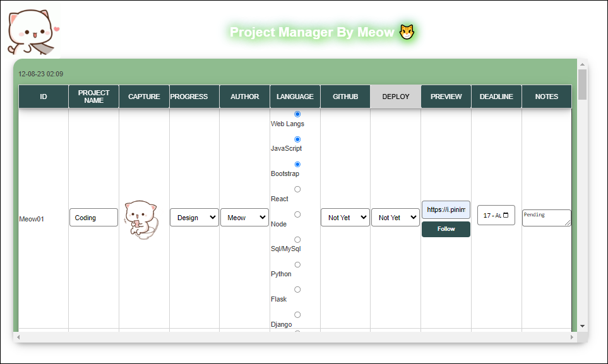This screenshot has width=608, height=364.
Task: Click the vertical scrollbar down arrow
Action: 581,326
